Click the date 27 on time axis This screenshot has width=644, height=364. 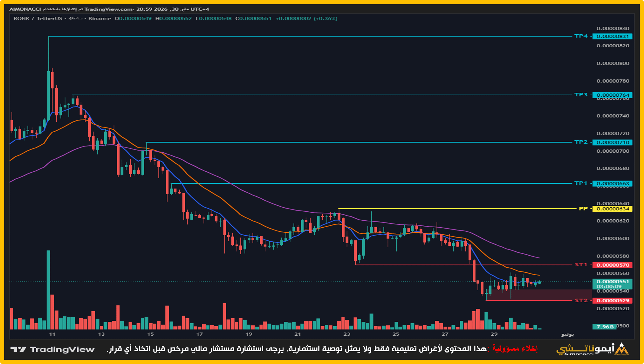(445, 334)
